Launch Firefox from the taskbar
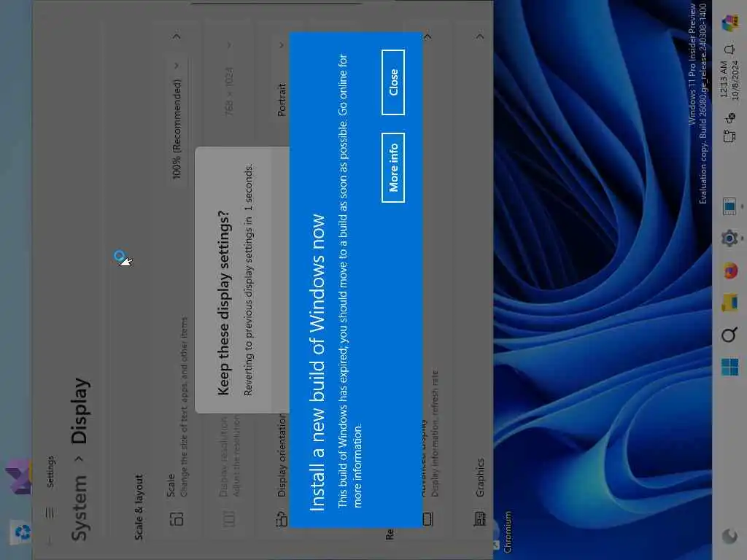747x560 pixels. [x=729, y=271]
